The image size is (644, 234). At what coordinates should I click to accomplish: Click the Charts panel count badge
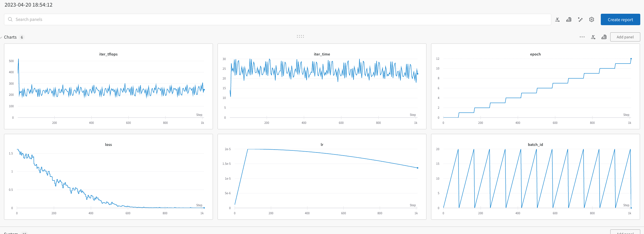(x=22, y=37)
